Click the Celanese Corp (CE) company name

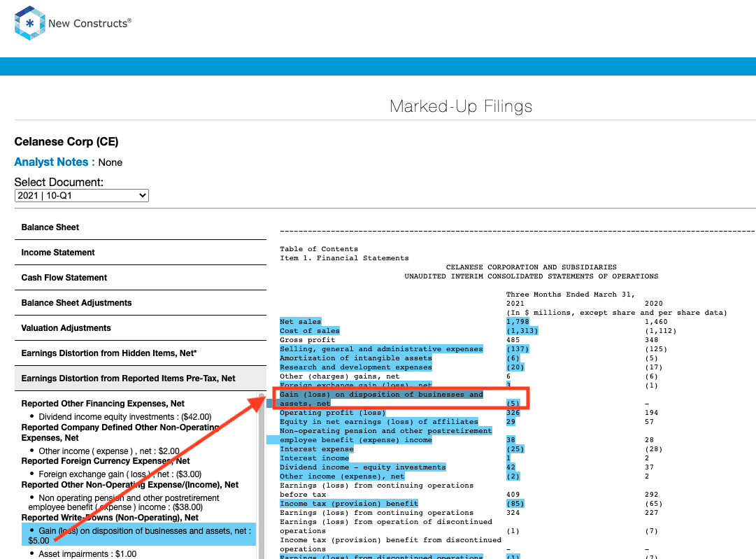(66, 141)
